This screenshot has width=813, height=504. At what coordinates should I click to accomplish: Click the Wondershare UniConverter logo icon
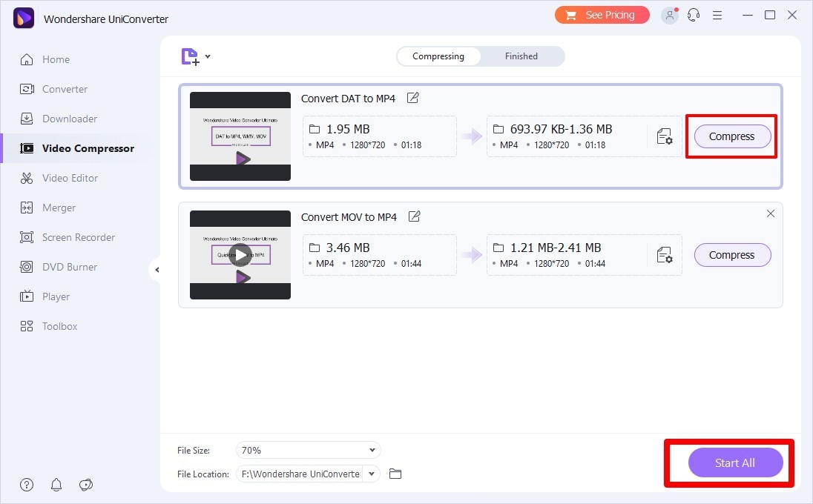[23, 18]
